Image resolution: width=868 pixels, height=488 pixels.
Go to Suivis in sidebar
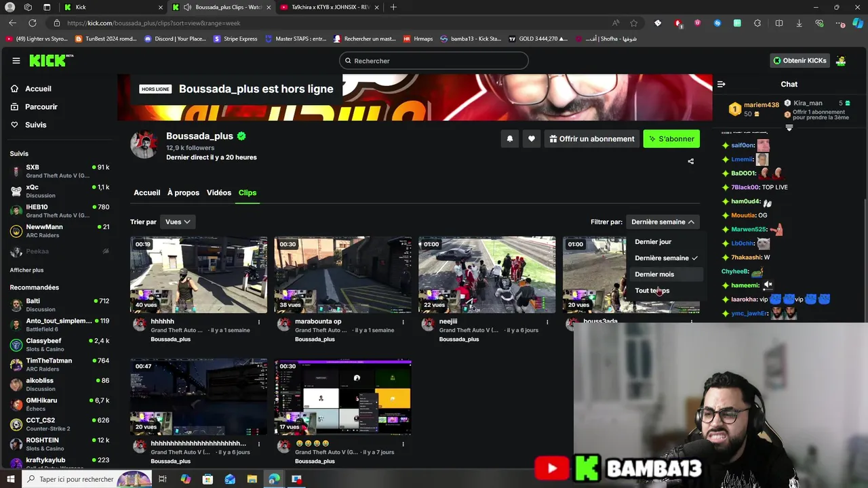click(35, 125)
